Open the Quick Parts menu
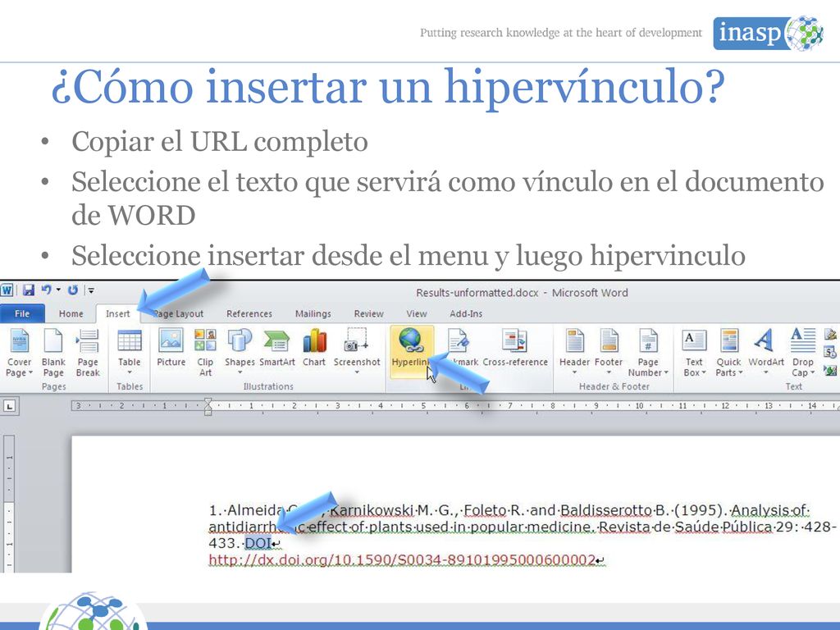Screen dimensions: 840x630 728,354
